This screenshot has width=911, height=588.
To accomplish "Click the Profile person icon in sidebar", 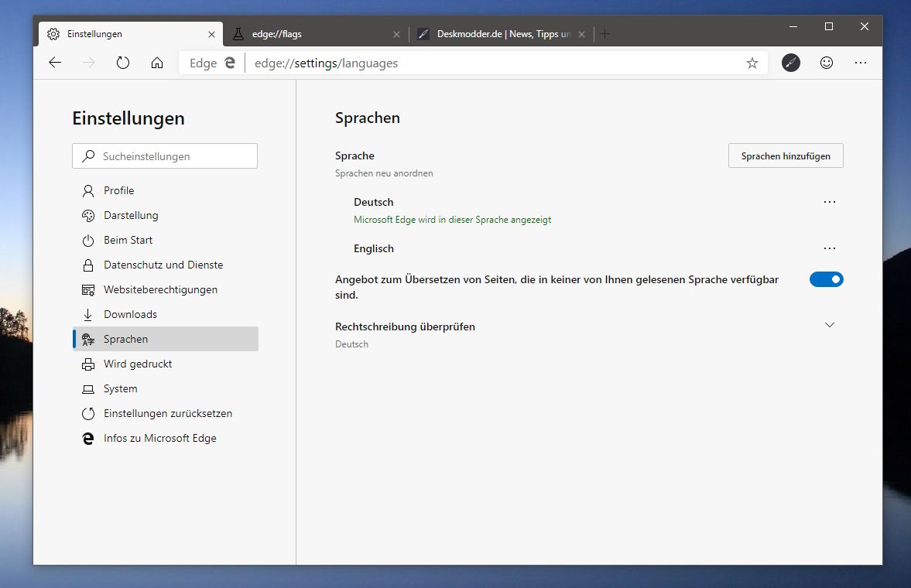I will coord(88,190).
